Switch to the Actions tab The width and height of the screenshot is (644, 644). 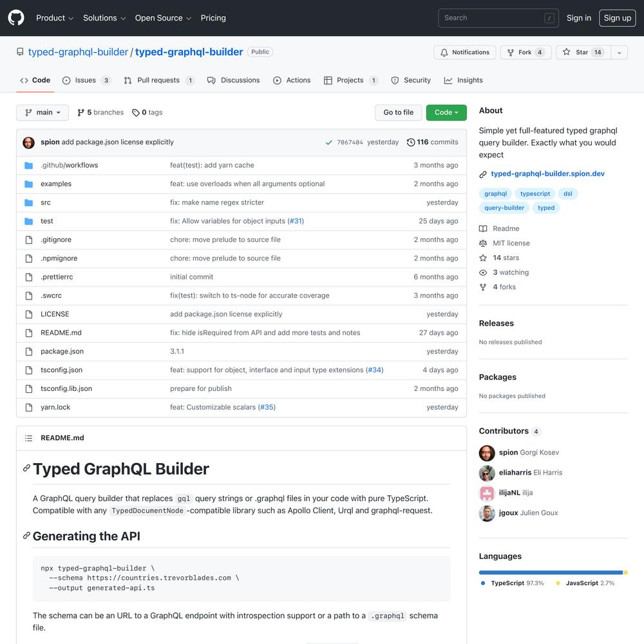coord(292,80)
